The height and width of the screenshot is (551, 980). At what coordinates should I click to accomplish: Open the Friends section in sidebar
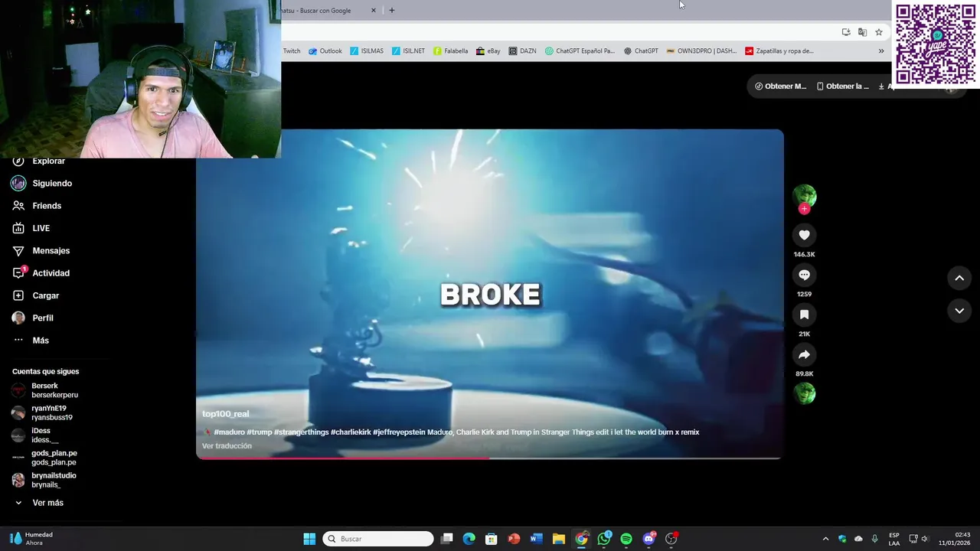pyautogui.click(x=37, y=206)
